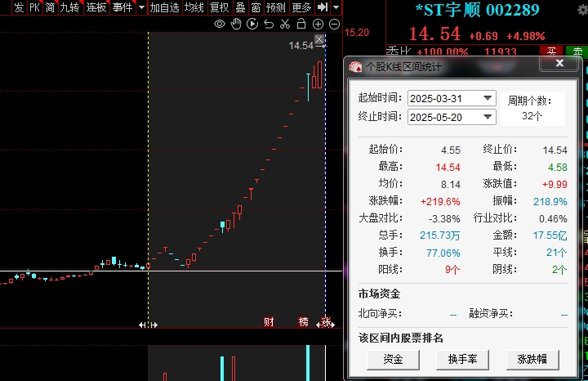Click the 财 event marker on the chart
This screenshot has width=588, height=381.
269,321
